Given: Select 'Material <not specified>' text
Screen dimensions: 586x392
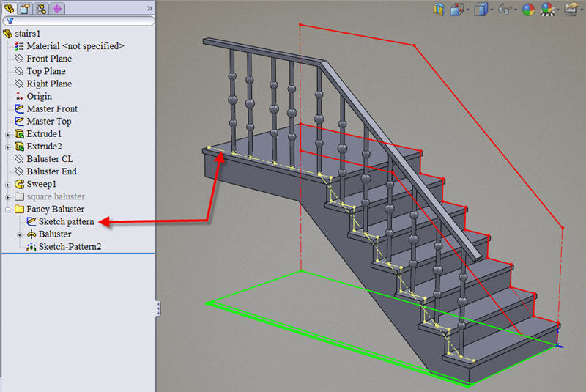Looking at the screenshot, I should click(75, 46).
